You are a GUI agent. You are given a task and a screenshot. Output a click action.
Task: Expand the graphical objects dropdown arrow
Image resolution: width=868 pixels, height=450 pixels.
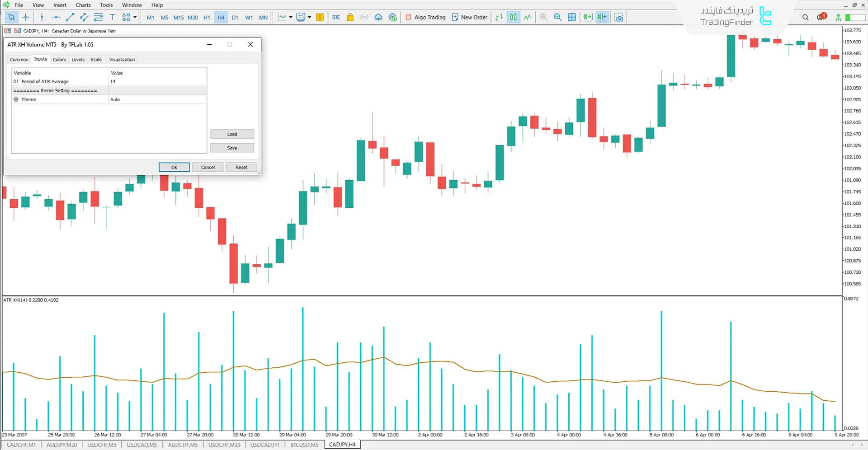[135, 17]
